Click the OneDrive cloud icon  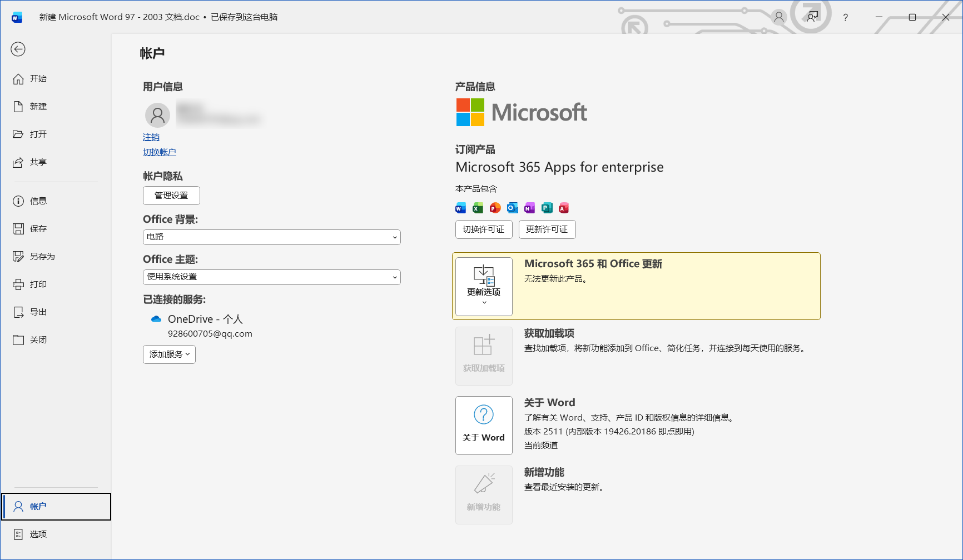coord(156,318)
